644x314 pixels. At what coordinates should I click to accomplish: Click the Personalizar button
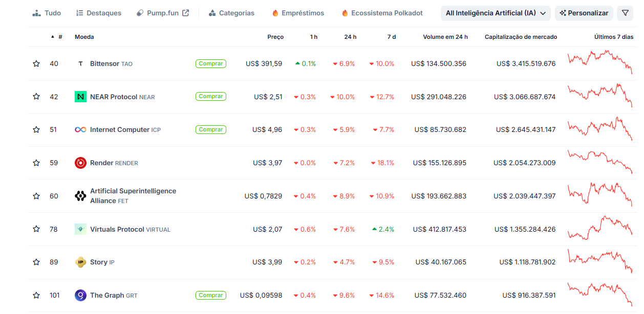click(x=584, y=13)
